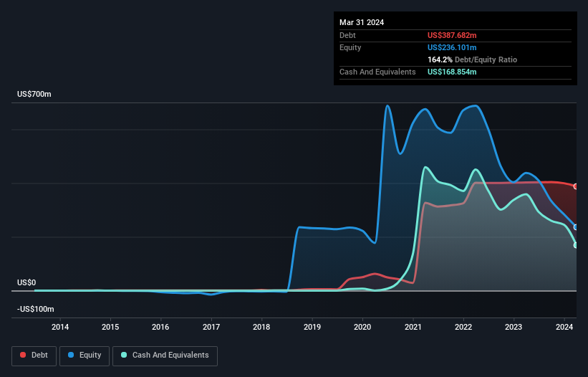Click the 2019 x-axis label
This screenshot has width=588, height=377.
coord(312,327)
